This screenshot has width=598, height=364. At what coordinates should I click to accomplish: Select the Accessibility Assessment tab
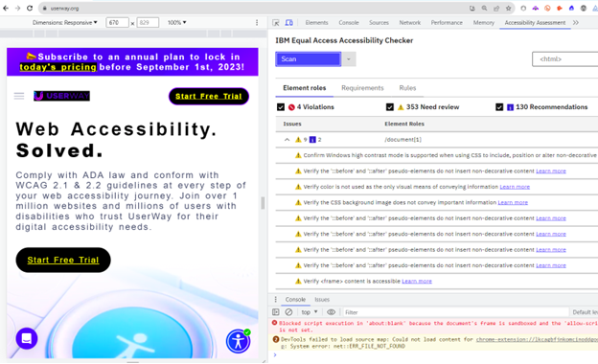pos(535,23)
